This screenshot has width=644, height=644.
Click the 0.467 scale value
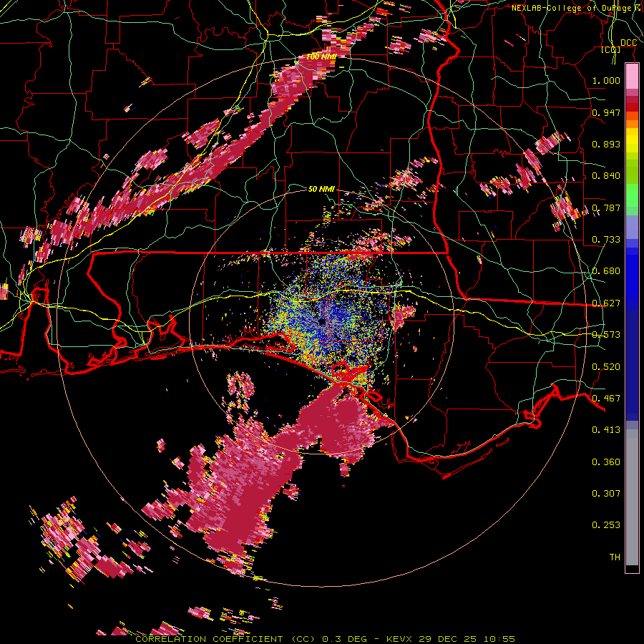[x=606, y=399]
